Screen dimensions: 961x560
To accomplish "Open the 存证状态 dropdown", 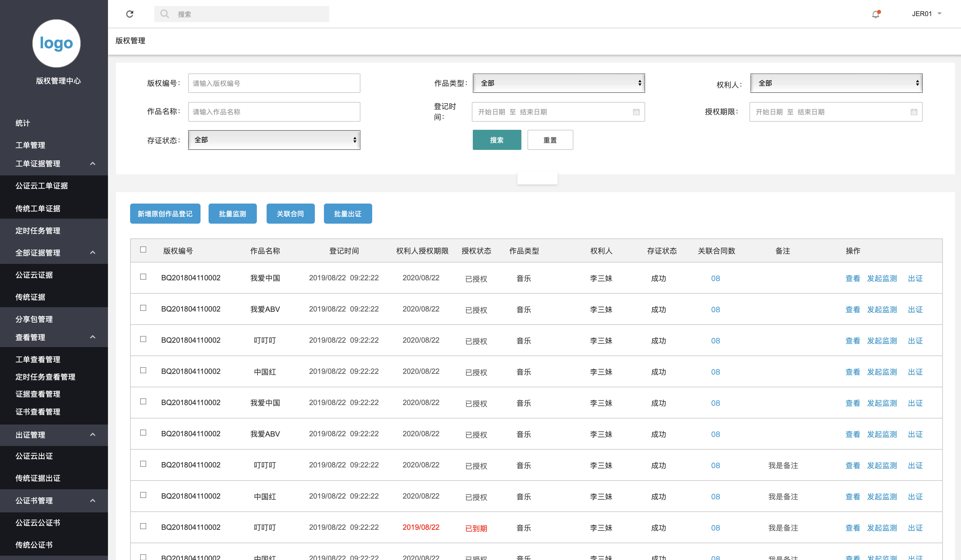I will pos(274,139).
